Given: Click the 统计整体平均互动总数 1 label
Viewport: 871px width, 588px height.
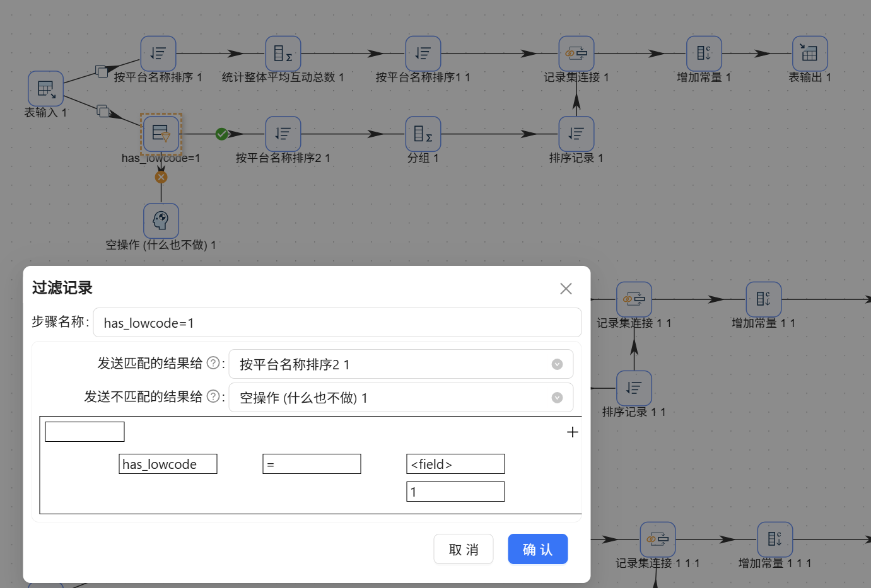Looking at the screenshot, I should point(283,78).
